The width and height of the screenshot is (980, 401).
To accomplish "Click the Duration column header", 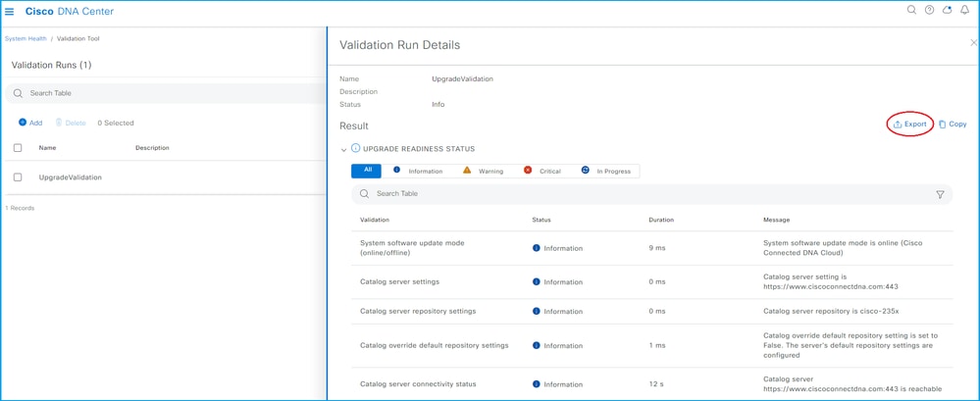I will tap(661, 220).
